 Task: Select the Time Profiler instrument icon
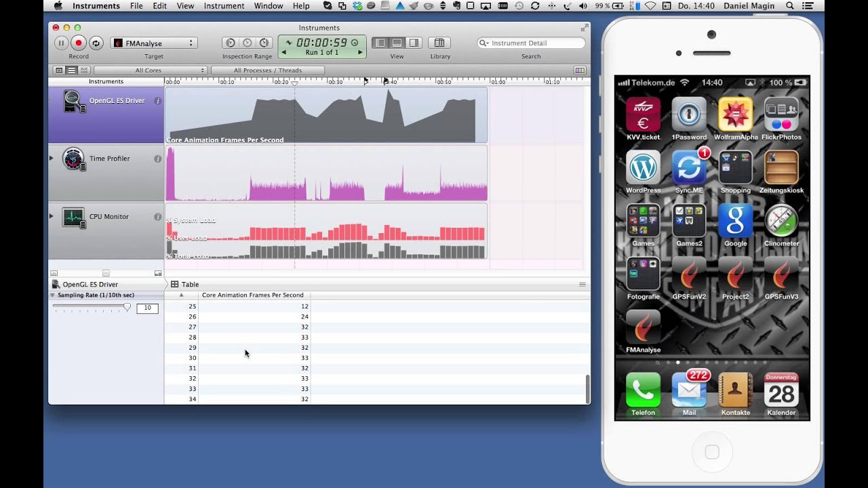click(x=73, y=159)
